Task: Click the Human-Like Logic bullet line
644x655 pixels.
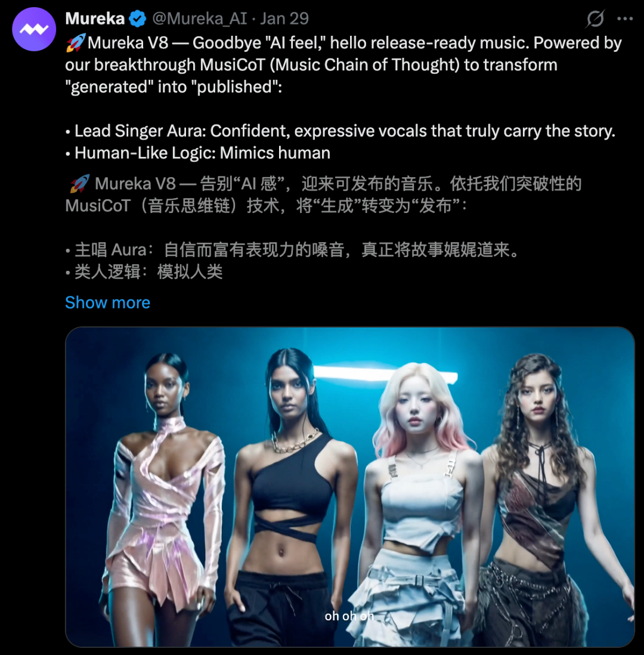Action: (x=198, y=153)
